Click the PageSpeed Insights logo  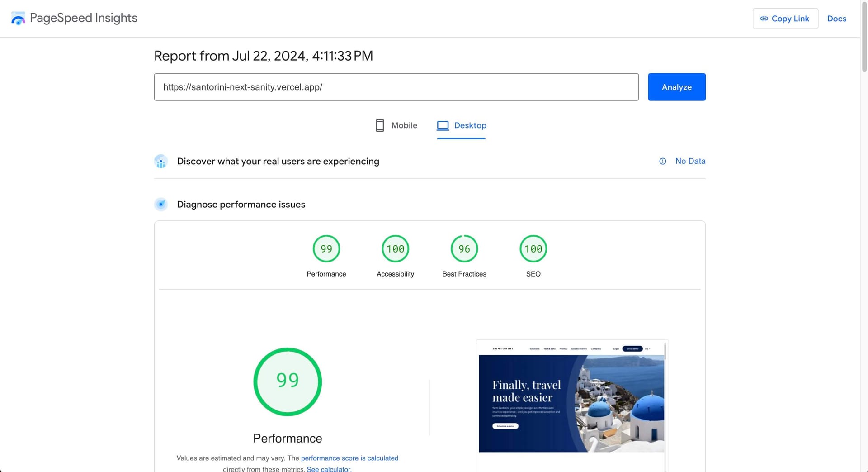tap(18, 18)
